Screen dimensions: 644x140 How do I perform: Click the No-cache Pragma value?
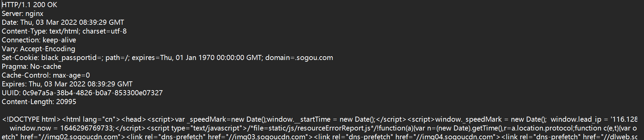[x=46, y=66]
